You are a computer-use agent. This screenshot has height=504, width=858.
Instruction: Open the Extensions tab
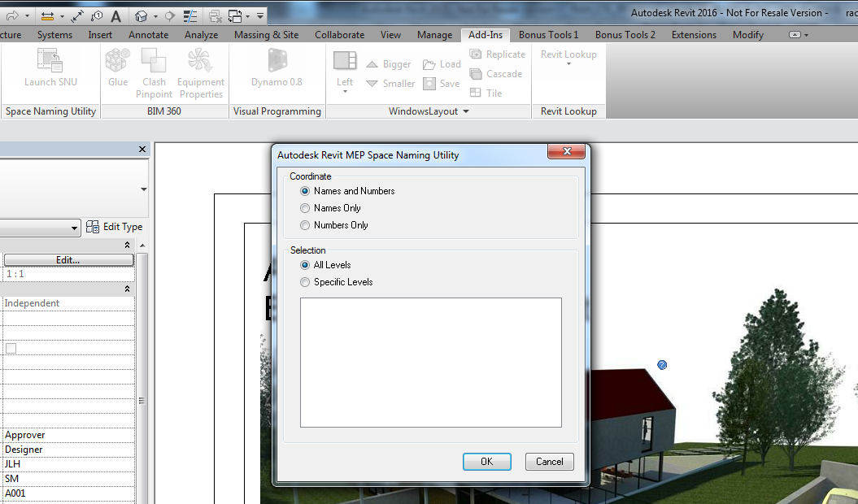click(x=694, y=34)
